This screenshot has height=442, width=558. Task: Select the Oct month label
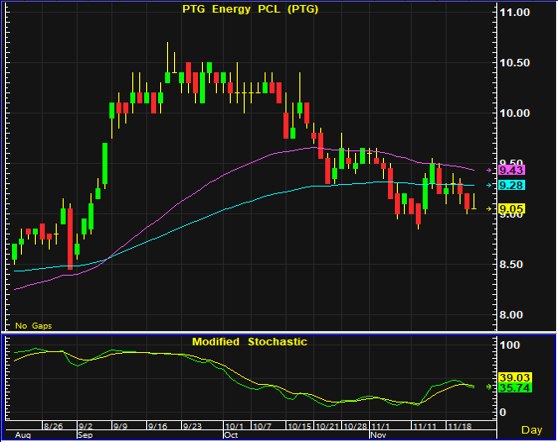click(x=231, y=435)
